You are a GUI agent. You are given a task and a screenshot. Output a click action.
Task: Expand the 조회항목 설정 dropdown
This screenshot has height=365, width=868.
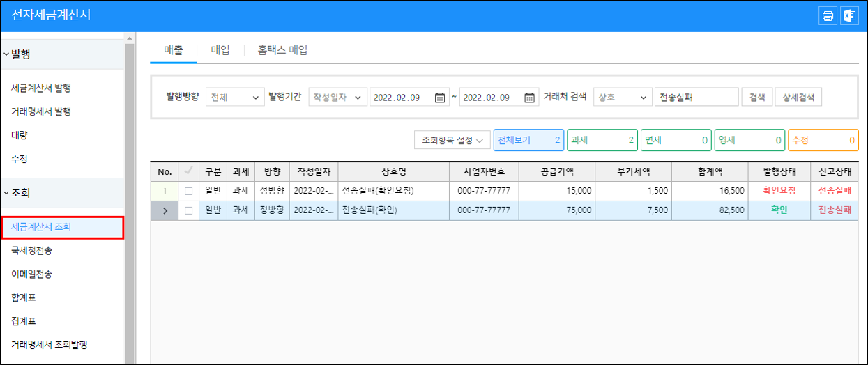pyautogui.click(x=451, y=141)
